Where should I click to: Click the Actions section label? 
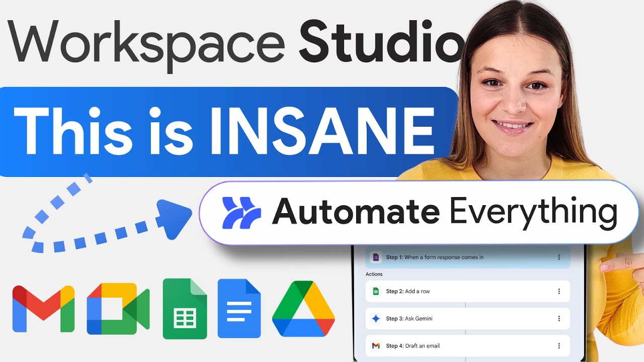coord(374,274)
